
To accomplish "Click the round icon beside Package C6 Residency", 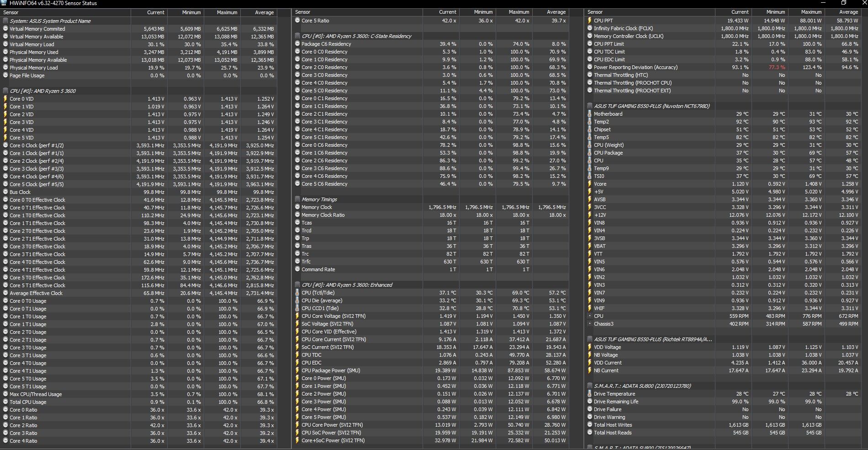I will [x=297, y=44].
